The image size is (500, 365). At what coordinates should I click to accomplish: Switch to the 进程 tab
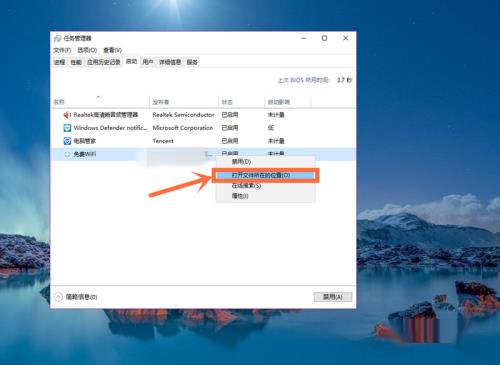pos(60,62)
